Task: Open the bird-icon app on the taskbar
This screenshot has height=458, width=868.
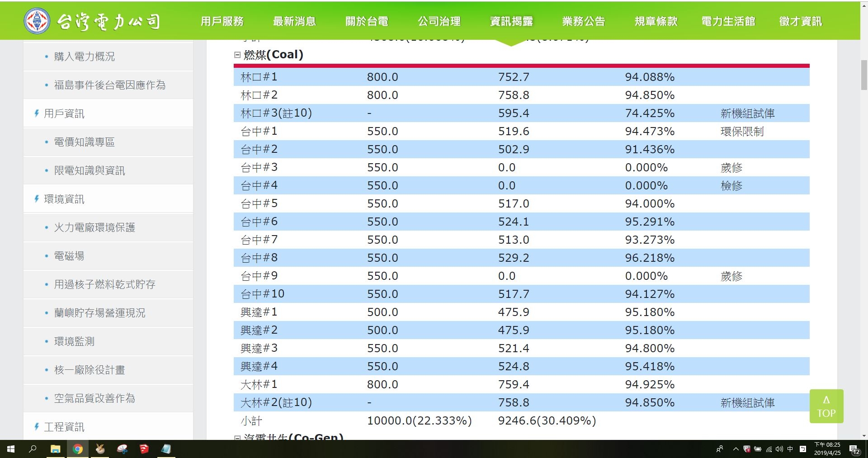Action: [100, 449]
